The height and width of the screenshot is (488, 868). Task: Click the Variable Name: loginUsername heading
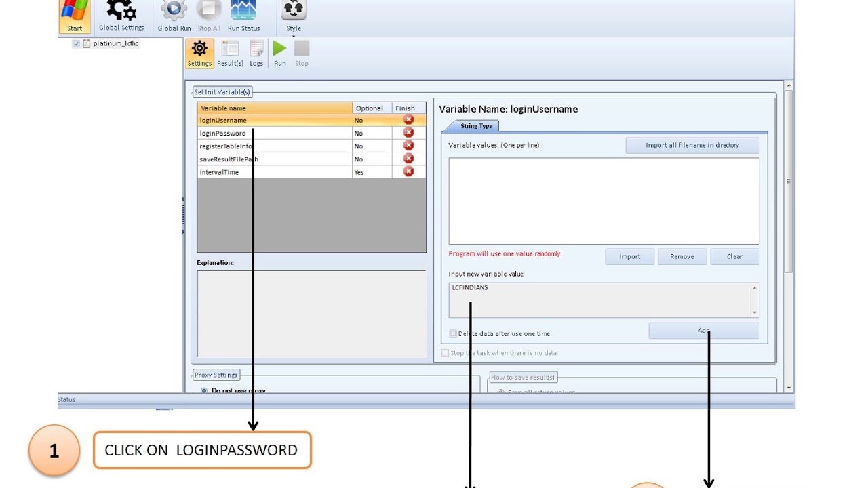tap(509, 109)
